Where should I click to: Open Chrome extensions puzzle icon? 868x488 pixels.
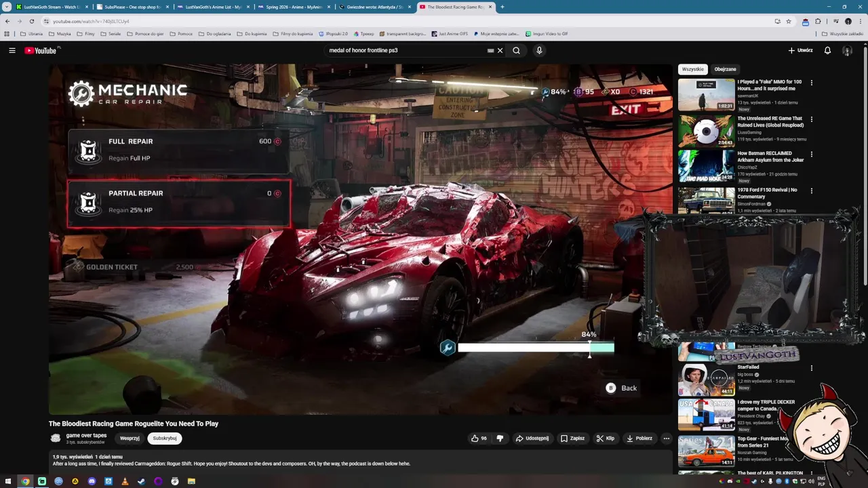818,21
